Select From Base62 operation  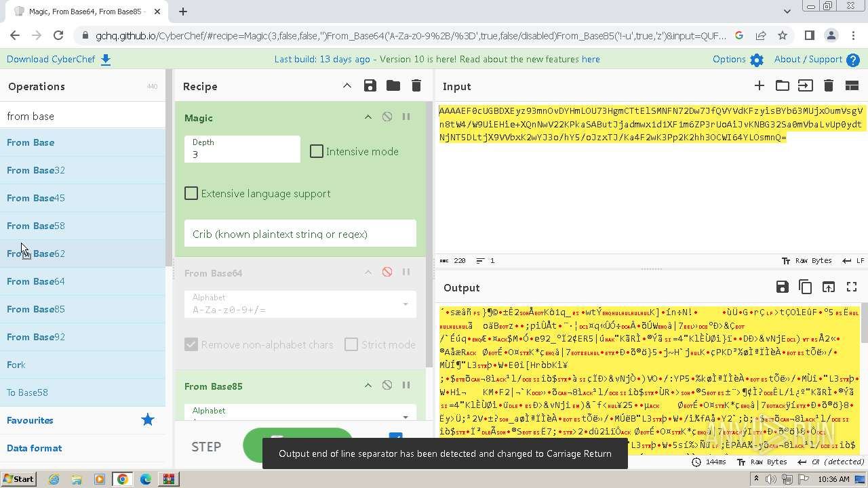click(x=83, y=253)
